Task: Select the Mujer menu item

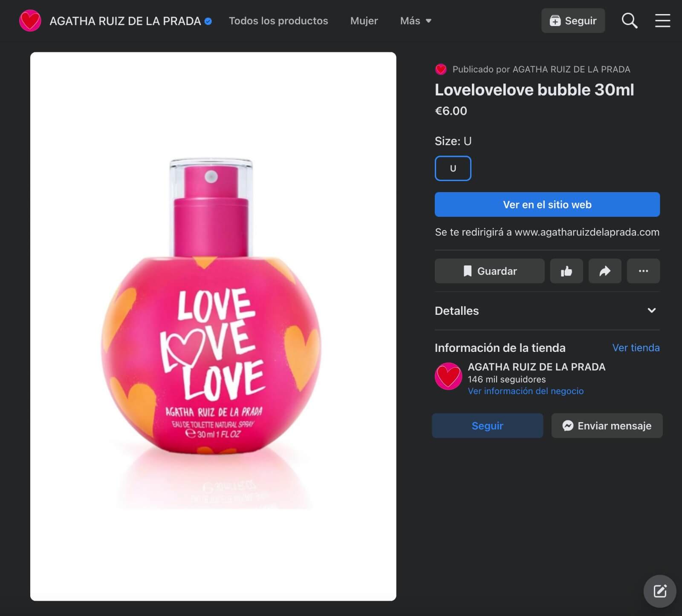Action: pos(364,20)
